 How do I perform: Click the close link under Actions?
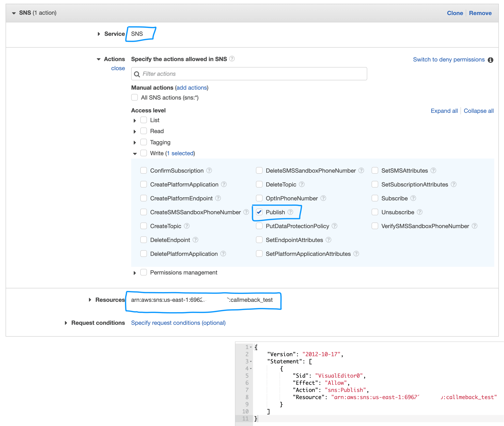tap(118, 68)
